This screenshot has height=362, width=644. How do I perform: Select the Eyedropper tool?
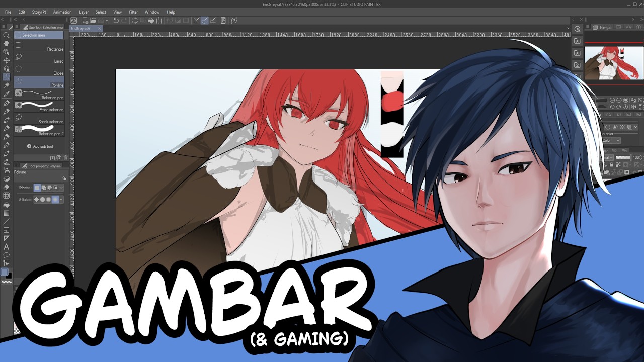click(x=6, y=94)
